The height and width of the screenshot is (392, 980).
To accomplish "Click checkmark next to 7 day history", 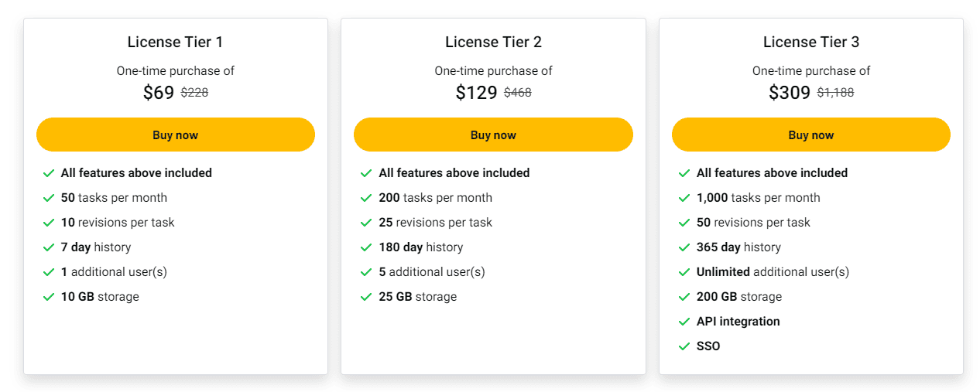I will [49, 247].
